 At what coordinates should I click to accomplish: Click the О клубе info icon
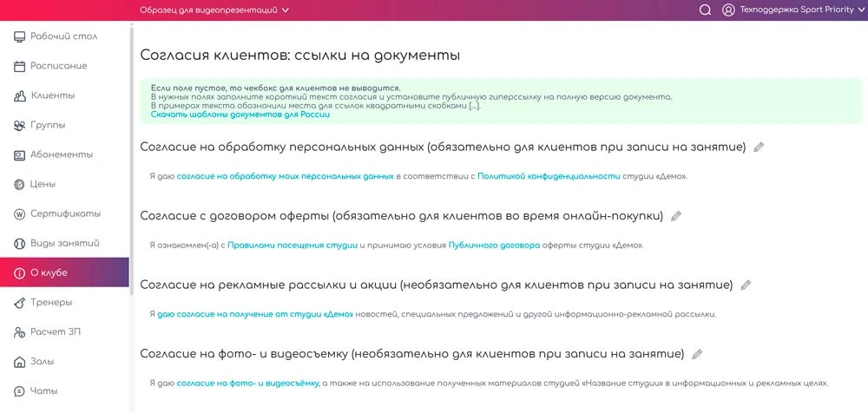coord(19,273)
